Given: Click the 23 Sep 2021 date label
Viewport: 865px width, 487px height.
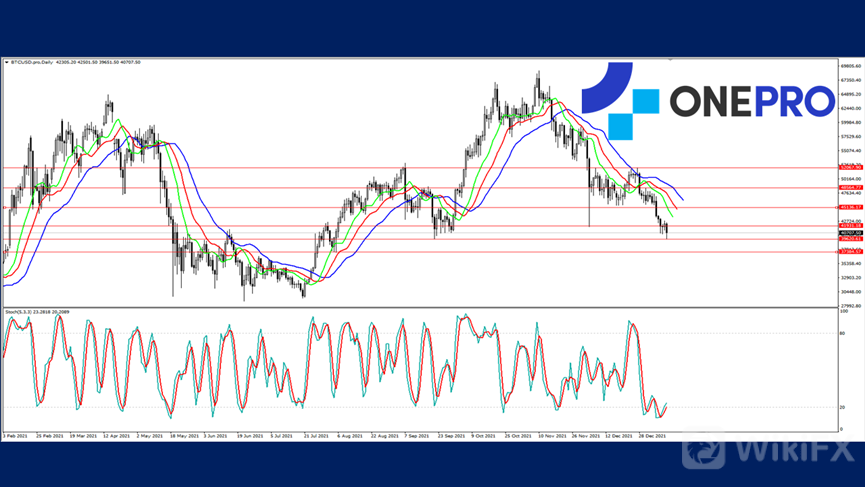Looking at the screenshot, I should coord(451,436).
